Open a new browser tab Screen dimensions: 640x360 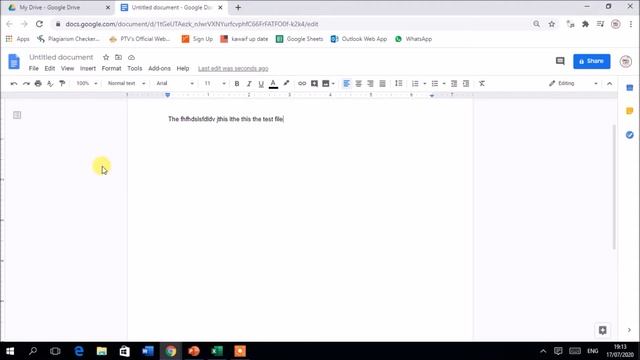tap(238, 7)
